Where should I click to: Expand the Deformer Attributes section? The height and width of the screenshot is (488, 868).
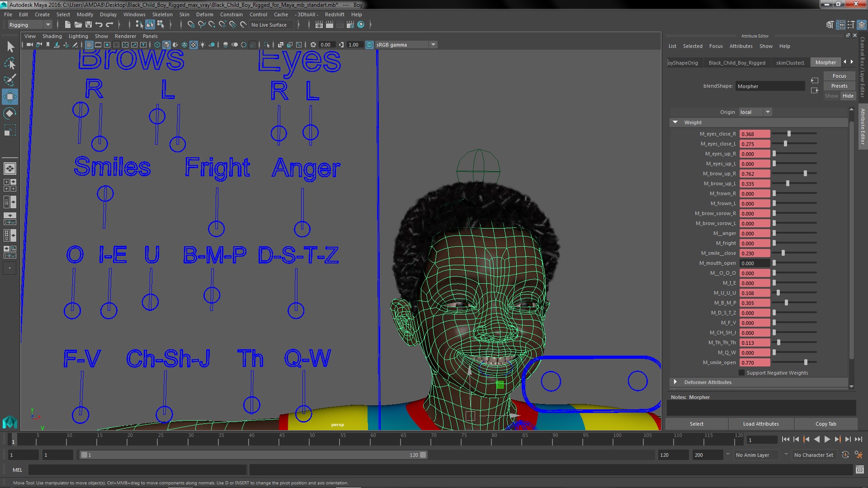[x=675, y=382]
